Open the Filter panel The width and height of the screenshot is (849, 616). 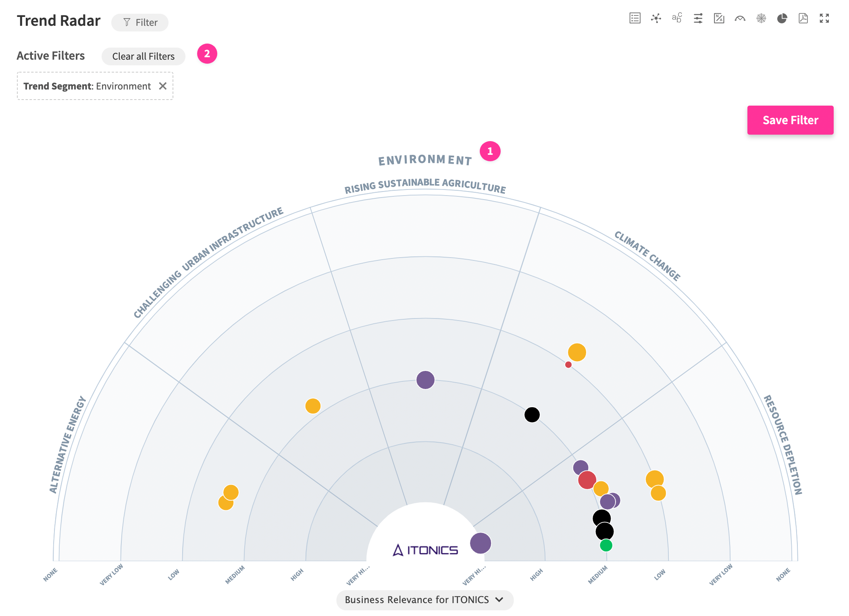tap(140, 23)
